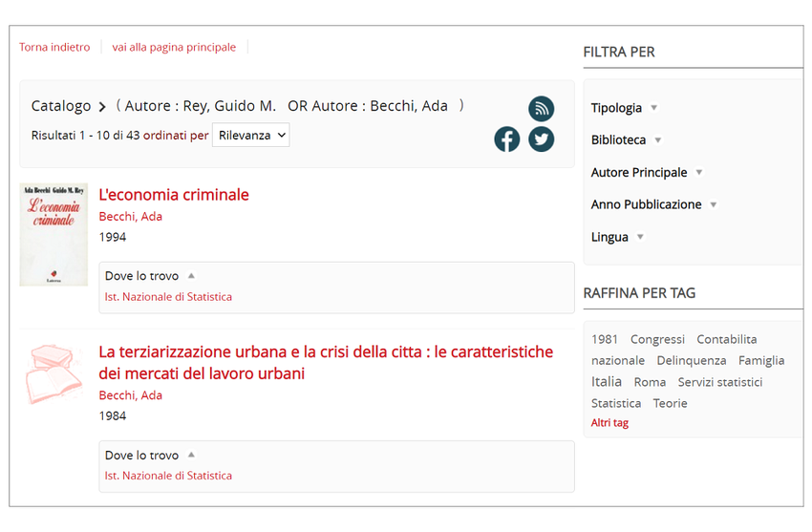Click vai alla pagina principale link
This screenshot has height=532, width=812.
[x=173, y=47]
